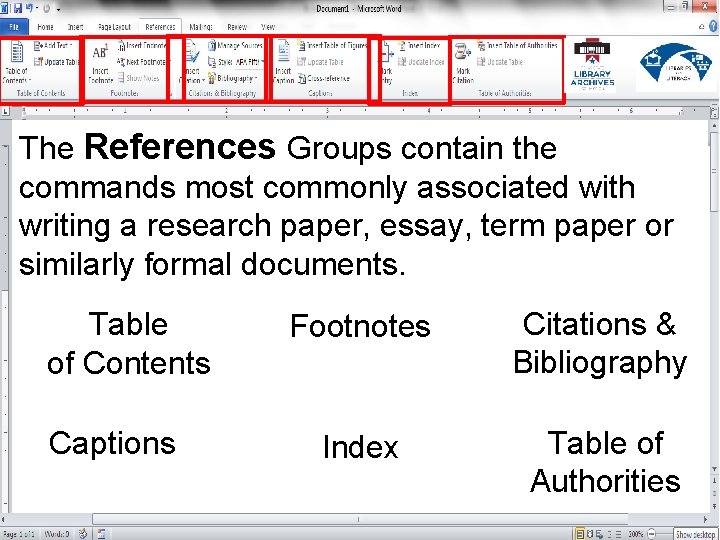Click Update Table in Table of Contents group
This screenshot has width=720, height=540.
tap(56, 62)
